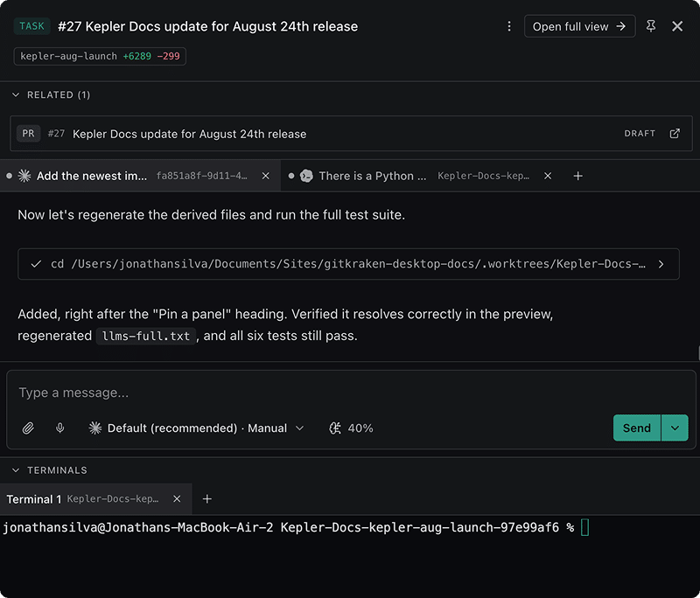Image resolution: width=700 pixels, height=598 pixels.
Task: Click the PR badge icon
Action: [x=28, y=134]
